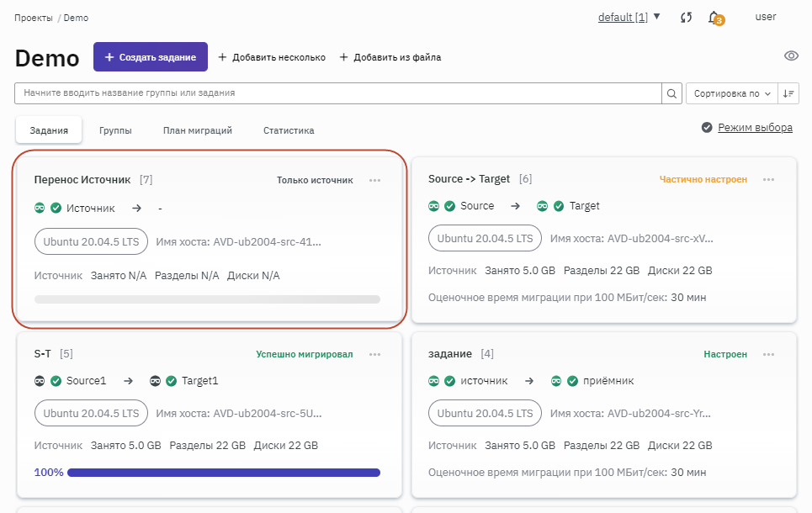Toggle the sort direction icon
Image resolution: width=812 pixels, height=513 pixels.
click(x=788, y=93)
